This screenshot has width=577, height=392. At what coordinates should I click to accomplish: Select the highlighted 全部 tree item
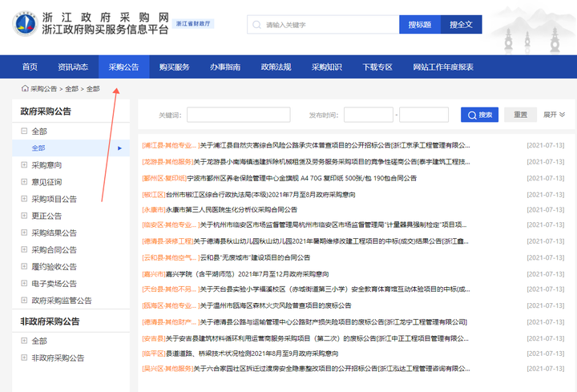click(x=71, y=148)
